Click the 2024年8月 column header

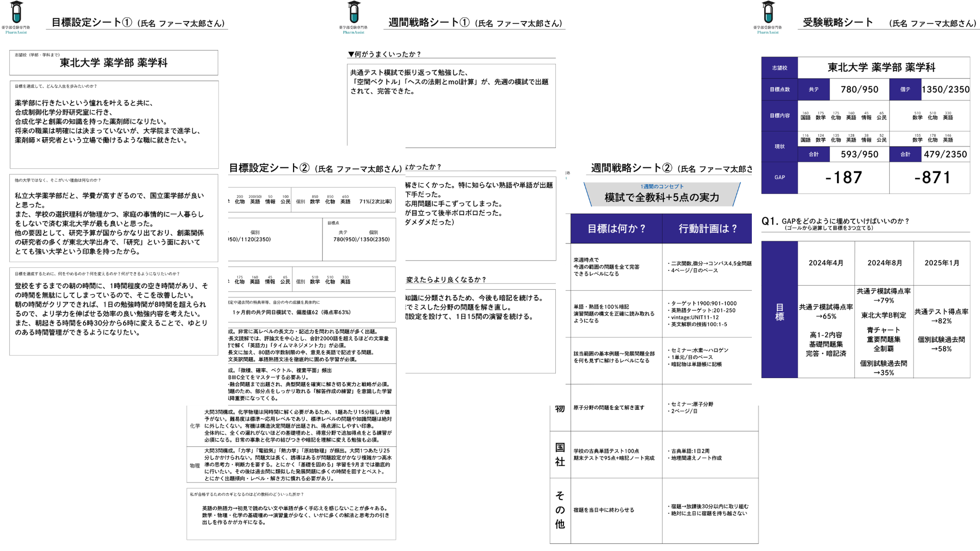click(885, 263)
